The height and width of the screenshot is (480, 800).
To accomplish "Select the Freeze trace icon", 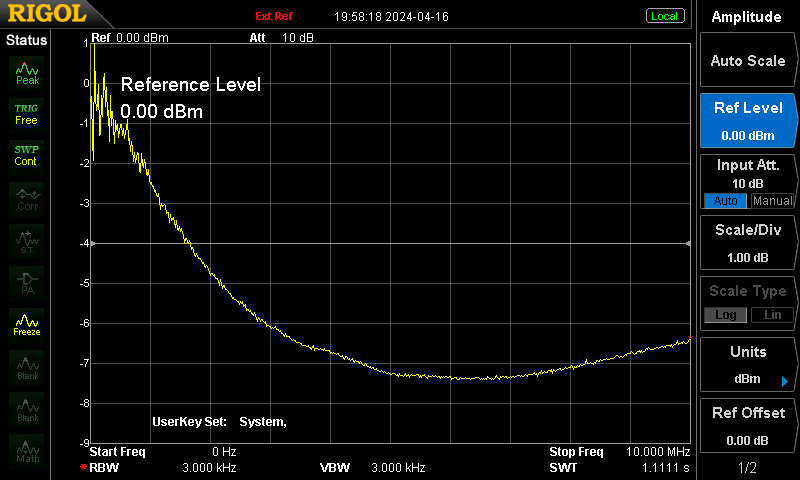I will point(27,325).
